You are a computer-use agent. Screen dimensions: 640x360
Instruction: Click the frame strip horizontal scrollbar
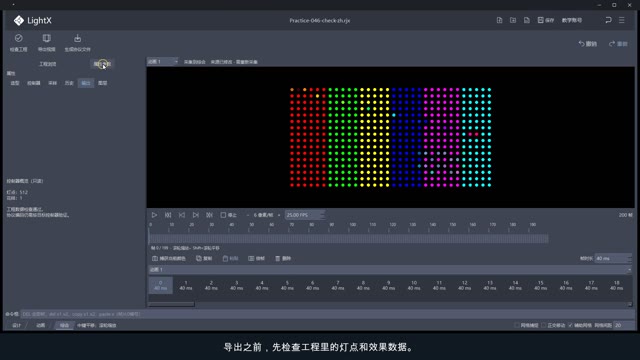pos(171,304)
